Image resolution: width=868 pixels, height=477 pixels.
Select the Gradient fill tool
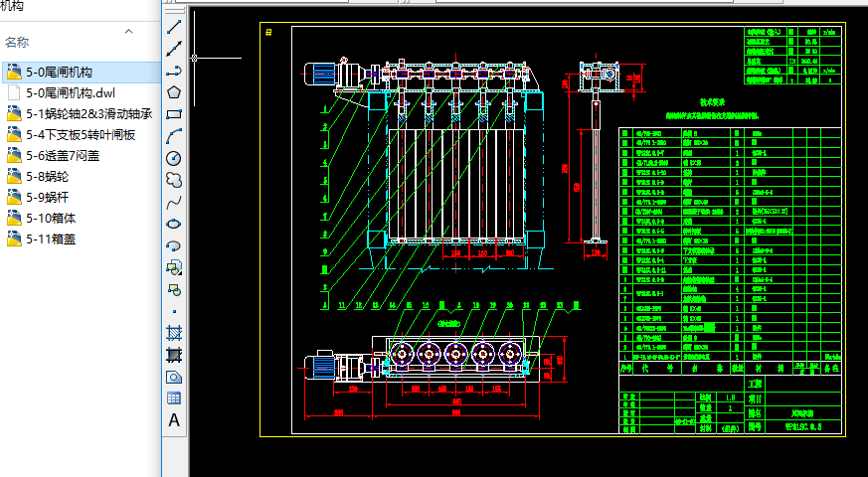point(174,355)
